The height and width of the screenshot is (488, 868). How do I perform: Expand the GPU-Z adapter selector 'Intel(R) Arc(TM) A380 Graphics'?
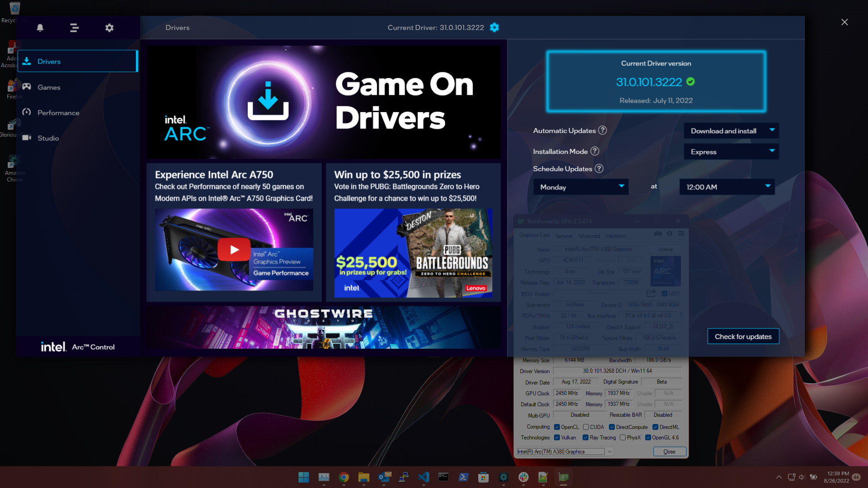565,451
